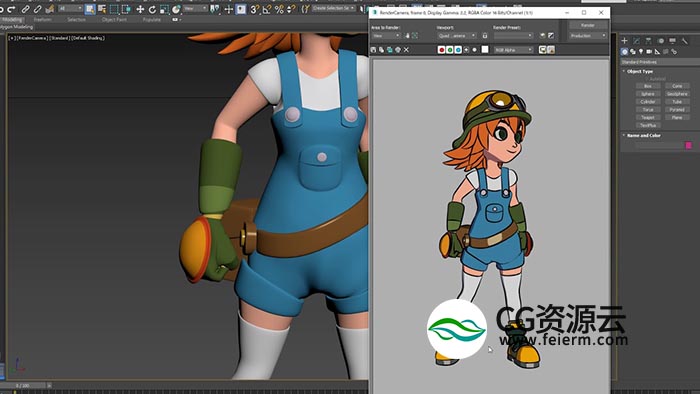Image resolution: width=700 pixels, height=394 pixels.
Task: Click Print Image icon in render window
Action: coord(398,50)
